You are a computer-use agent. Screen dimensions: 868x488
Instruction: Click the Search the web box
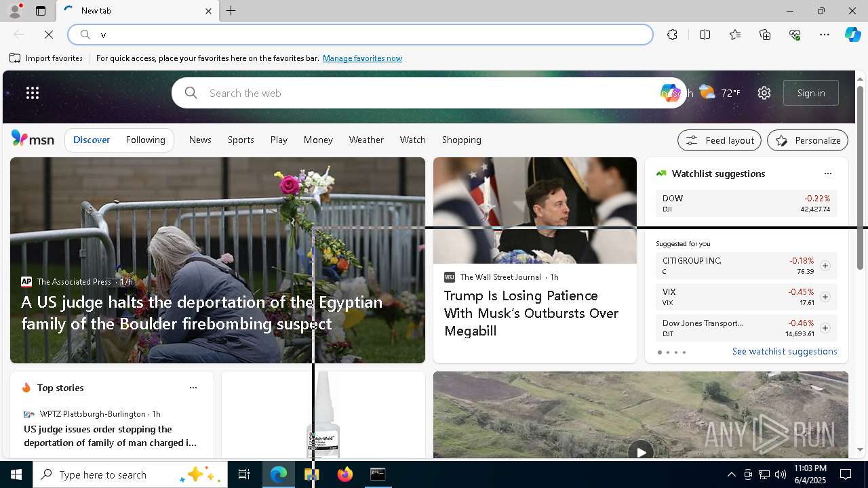pos(427,93)
